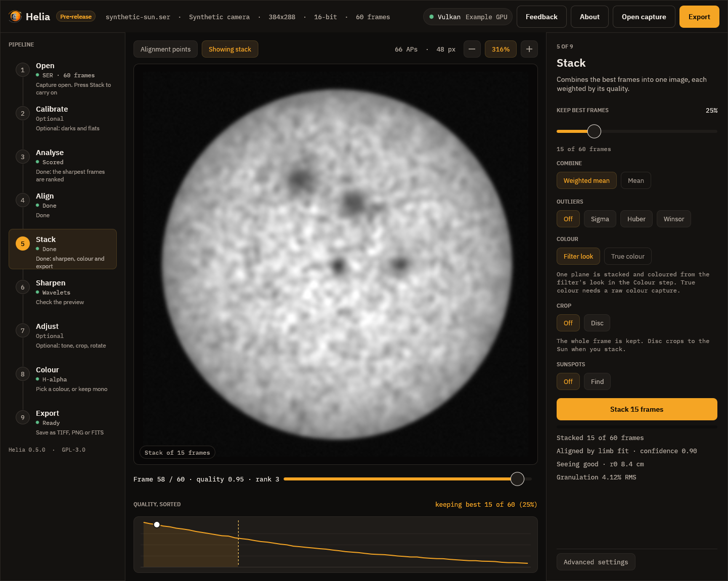The image size is (728, 581).
Task: Click the frame scrubber slider handle
Action: click(x=517, y=479)
